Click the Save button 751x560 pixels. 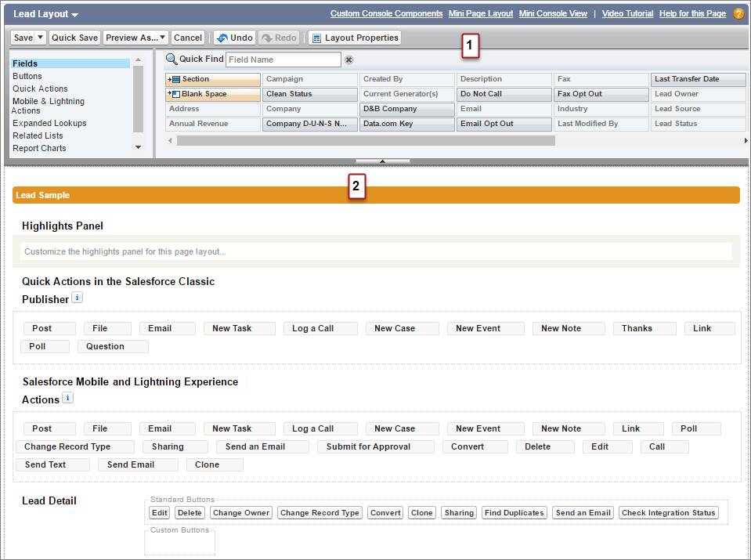tap(23, 38)
